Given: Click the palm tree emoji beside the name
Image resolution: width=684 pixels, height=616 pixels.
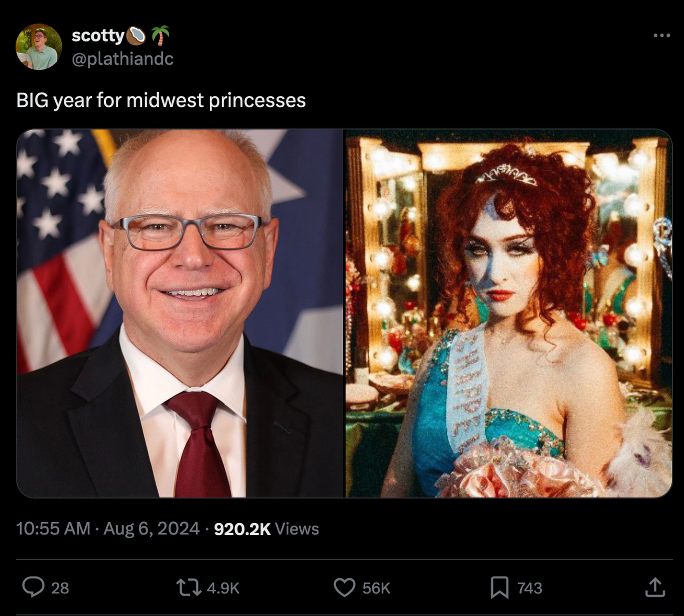Looking at the screenshot, I should [160, 36].
